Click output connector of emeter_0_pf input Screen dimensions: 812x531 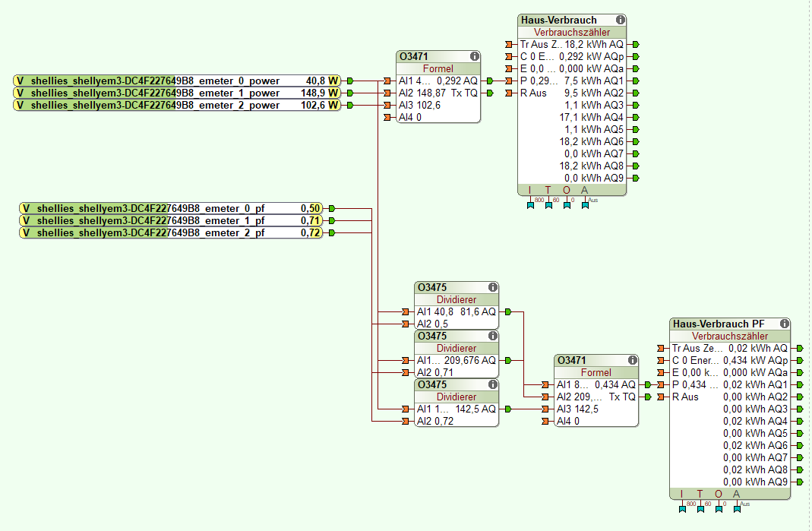point(332,208)
